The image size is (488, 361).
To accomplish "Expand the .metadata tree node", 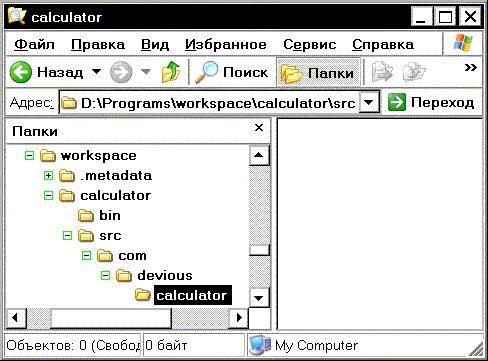I will pos(48,175).
